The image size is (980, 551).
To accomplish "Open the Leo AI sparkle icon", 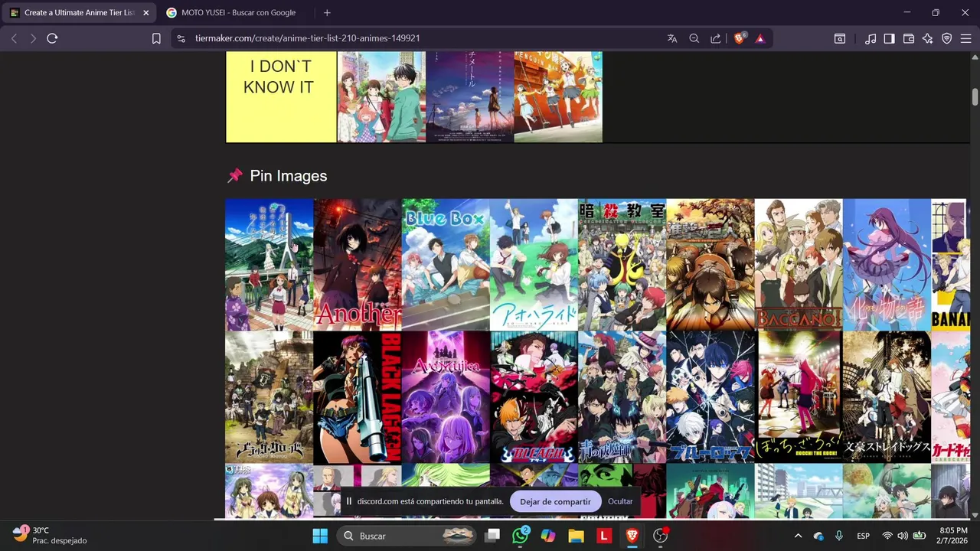I will pyautogui.click(x=927, y=38).
